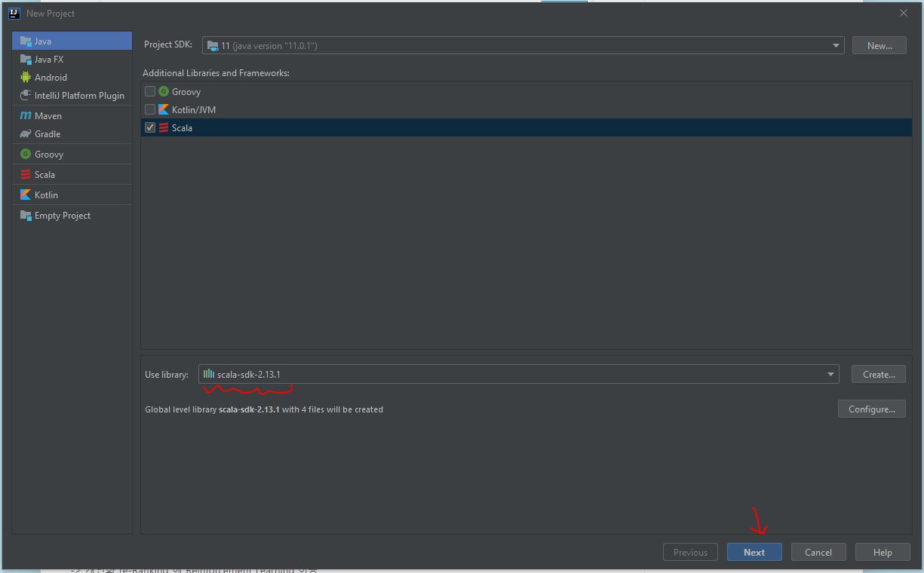Choose Kotlin project type in sidebar
The width and height of the screenshot is (924, 573).
tap(72, 195)
